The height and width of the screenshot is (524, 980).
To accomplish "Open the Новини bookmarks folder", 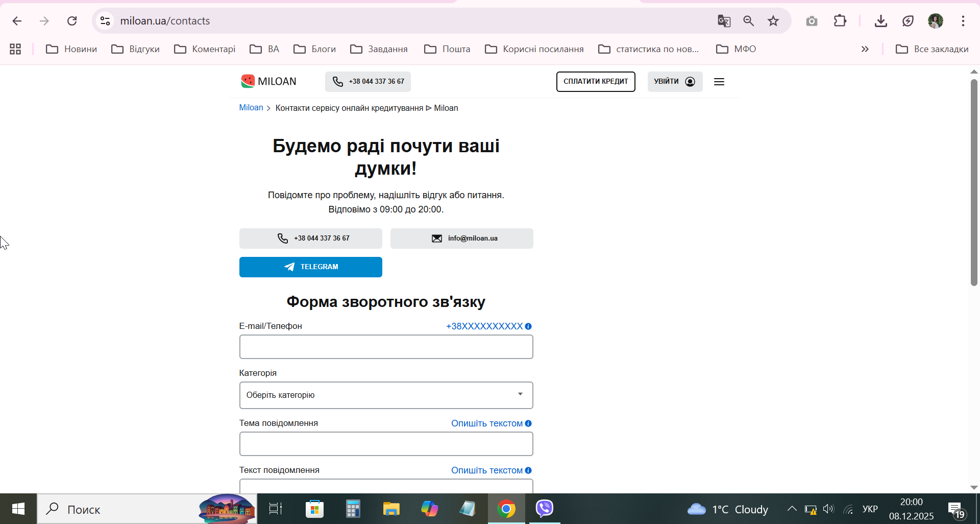I will click(71, 49).
